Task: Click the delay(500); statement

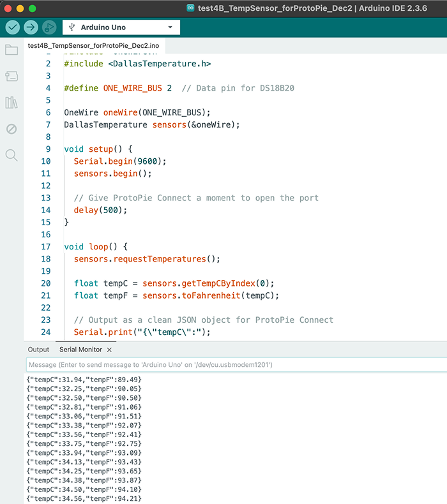Action: coord(100,211)
